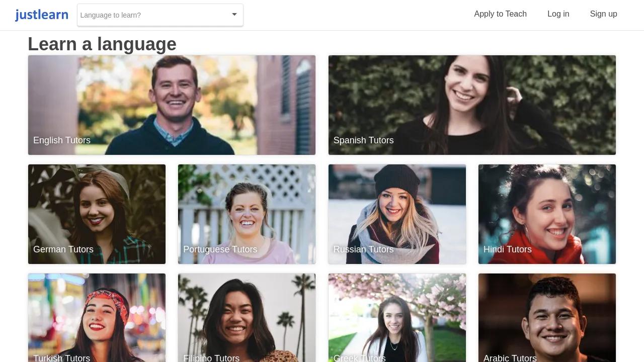Click the Log in link
The width and height of the screenshot is (644, 362).
click(558, 14)
